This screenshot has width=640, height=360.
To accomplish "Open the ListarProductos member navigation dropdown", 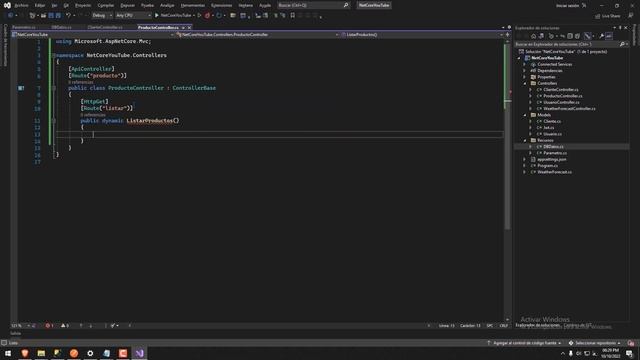I will tap(422, 35).
